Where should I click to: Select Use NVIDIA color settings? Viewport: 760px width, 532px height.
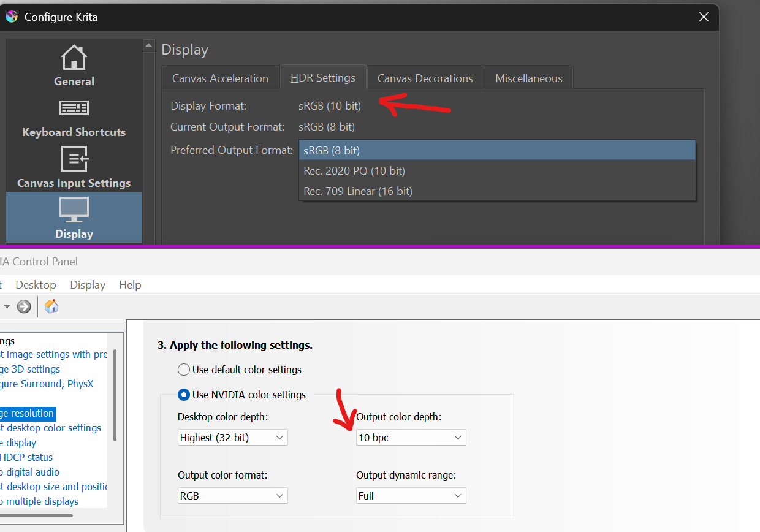pos(183,395)
